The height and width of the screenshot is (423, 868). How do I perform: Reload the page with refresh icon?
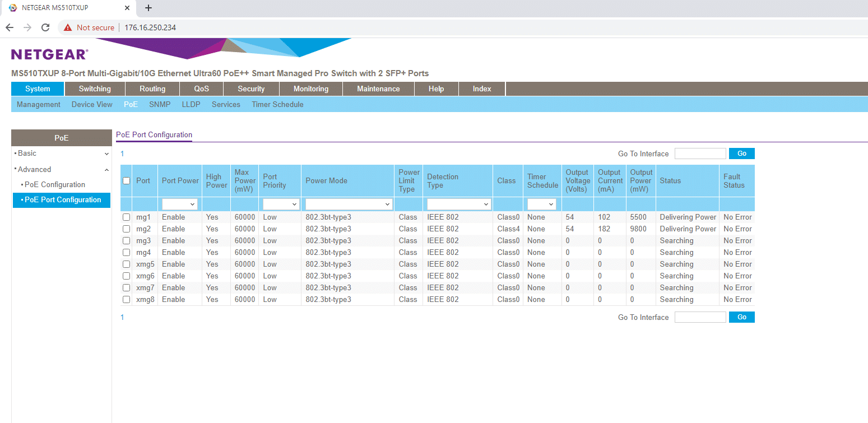coord(45,27)
